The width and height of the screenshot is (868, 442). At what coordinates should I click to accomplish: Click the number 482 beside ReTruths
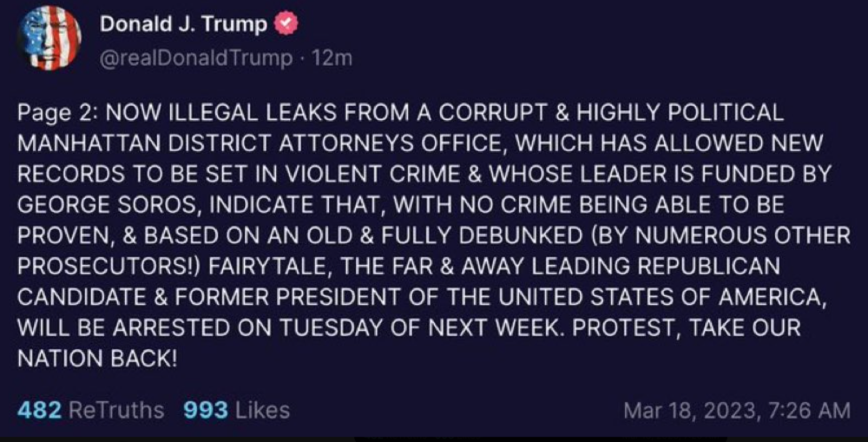point(39,410)
